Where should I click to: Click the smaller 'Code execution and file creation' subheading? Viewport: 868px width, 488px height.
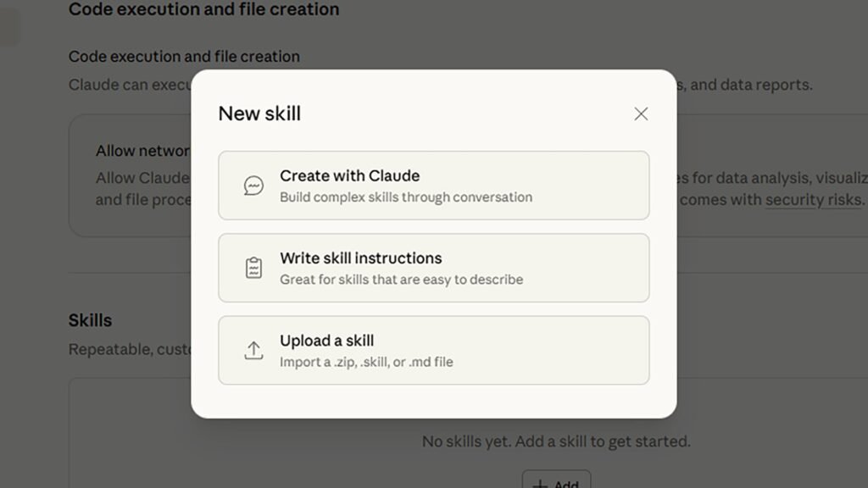(x=184, y=57)
